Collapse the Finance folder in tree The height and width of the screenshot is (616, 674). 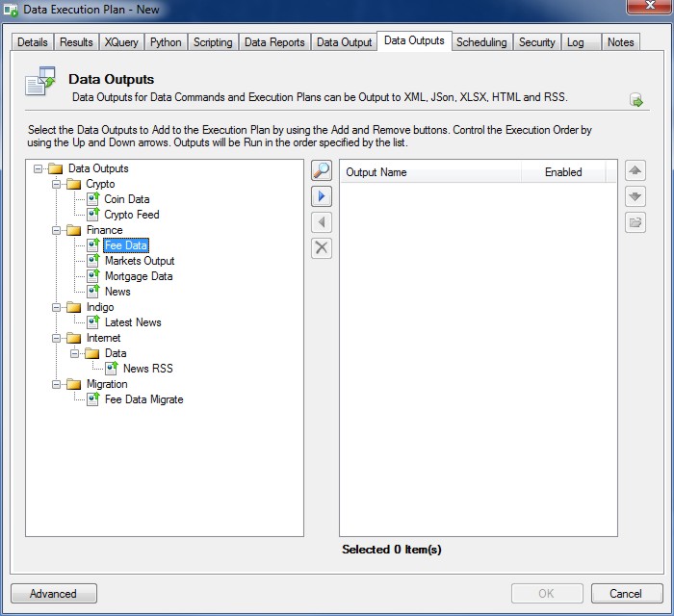coord(57,230)
